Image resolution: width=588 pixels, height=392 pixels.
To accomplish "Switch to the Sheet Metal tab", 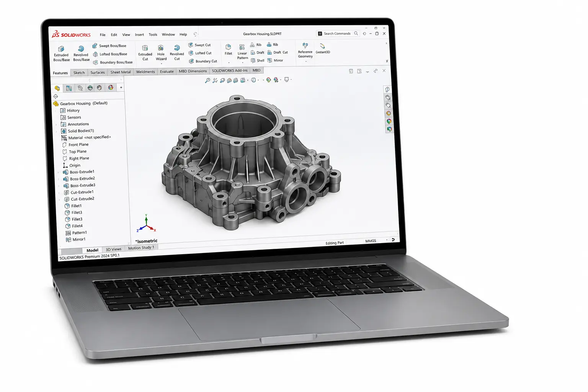I will tap(121, 72).
